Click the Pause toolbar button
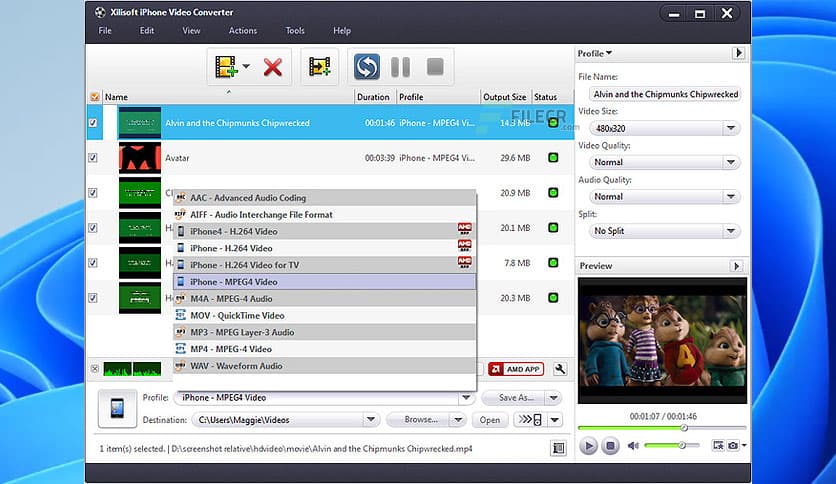Viewport: 836px width, 484px height. click(400, 67)
